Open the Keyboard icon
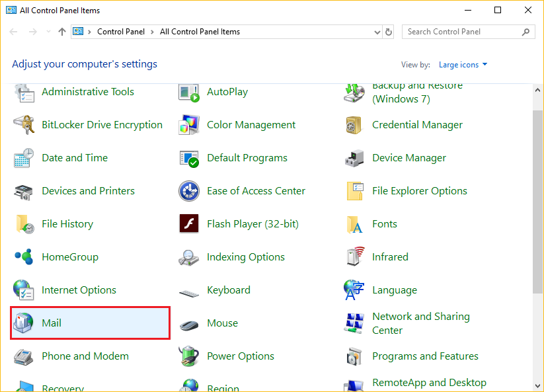The image size is (544, 392). (189, 294)
